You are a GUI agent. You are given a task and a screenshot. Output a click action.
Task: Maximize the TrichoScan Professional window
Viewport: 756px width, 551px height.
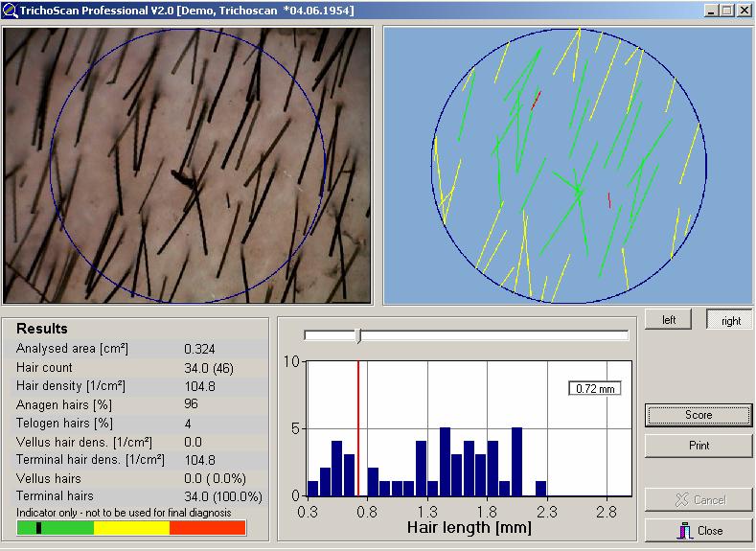pyautogui.click(x=728, y=11)
